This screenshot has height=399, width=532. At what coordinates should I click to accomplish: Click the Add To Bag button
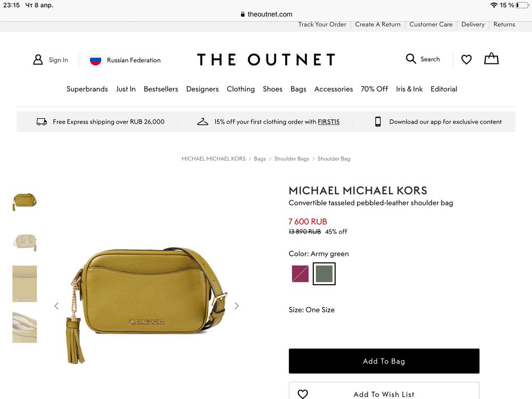(x=384, y=361)
